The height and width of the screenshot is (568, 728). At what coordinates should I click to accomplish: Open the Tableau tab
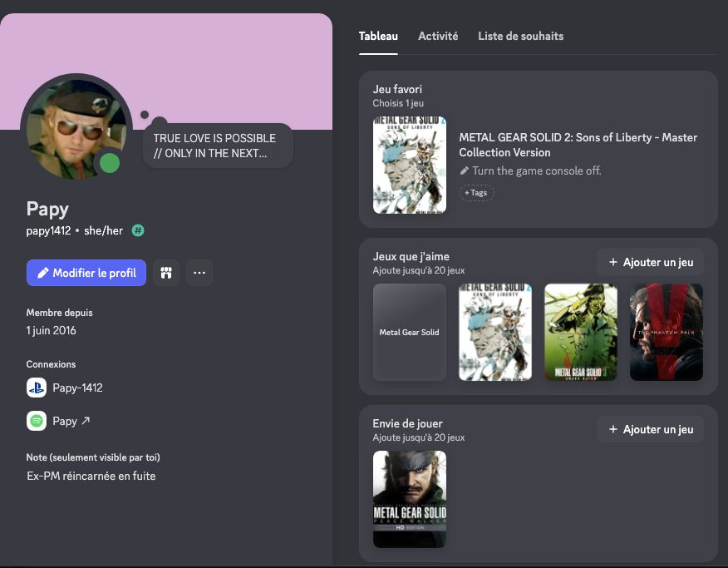[378, 37]
